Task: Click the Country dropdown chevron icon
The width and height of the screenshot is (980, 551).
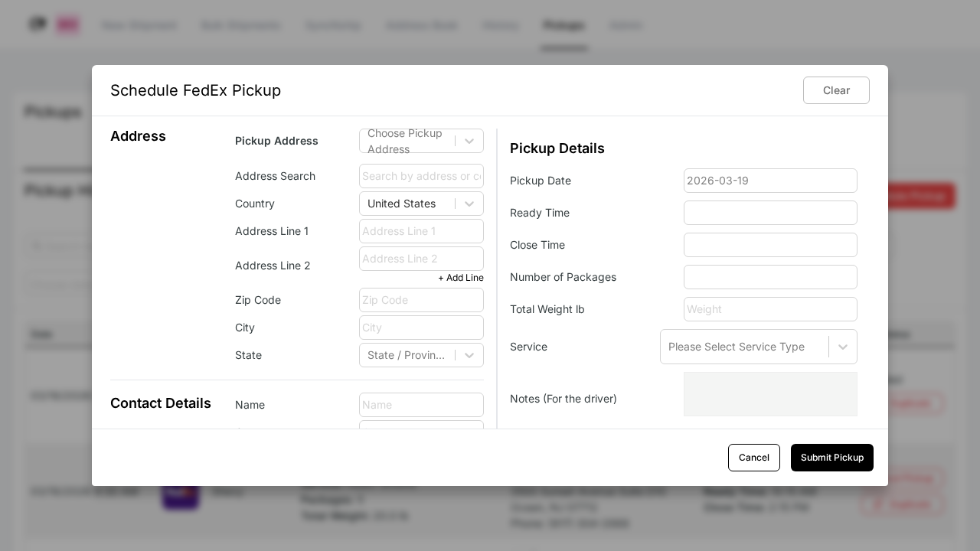Action: pyautogui.click(x=469, y=204)
